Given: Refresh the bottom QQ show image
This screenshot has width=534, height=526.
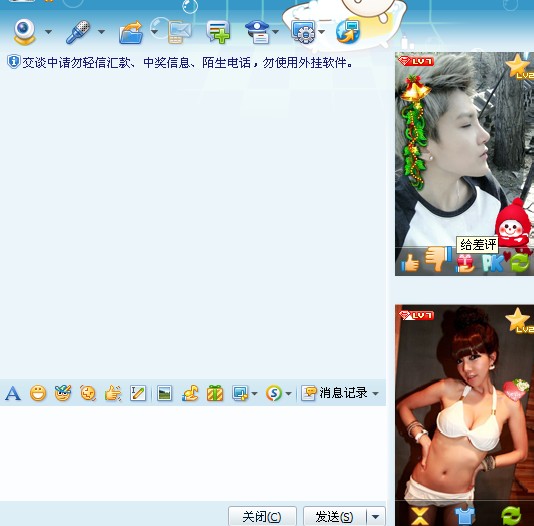Looking at the screenshot, I should (x=511, y=516).
